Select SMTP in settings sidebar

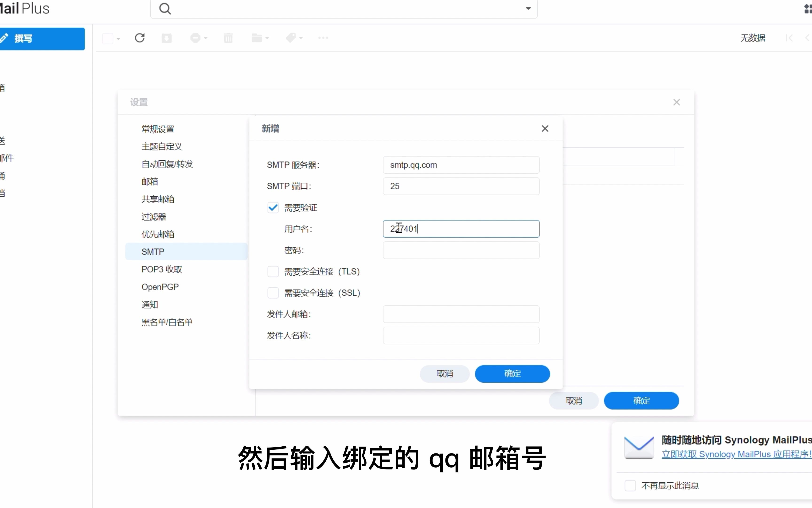point(187,252)
